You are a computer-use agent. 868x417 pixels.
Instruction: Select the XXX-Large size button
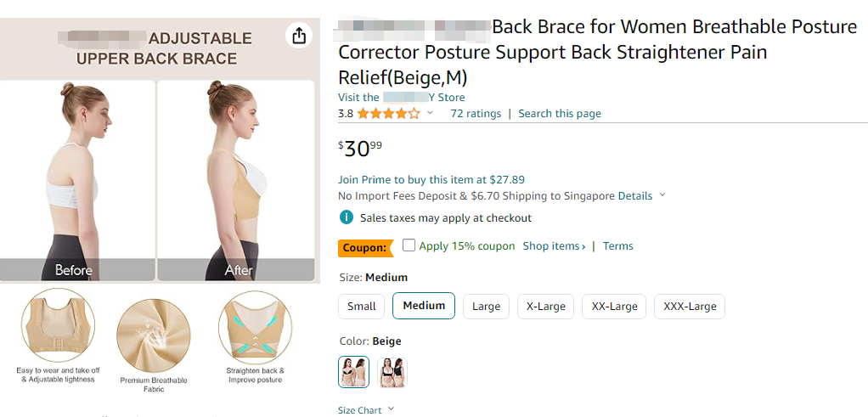click(x=690, y=307)
